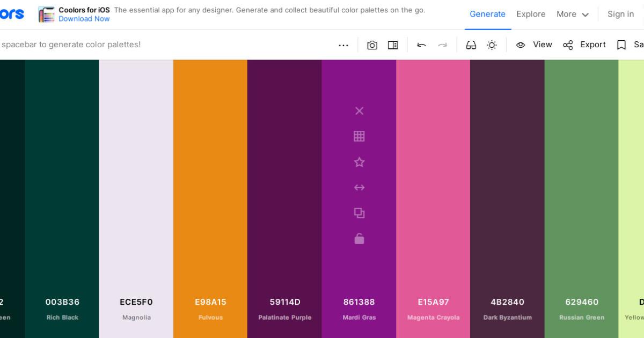Open the color blindness glasses tool
Screen dimensions: 644x338
click(471, 45)
